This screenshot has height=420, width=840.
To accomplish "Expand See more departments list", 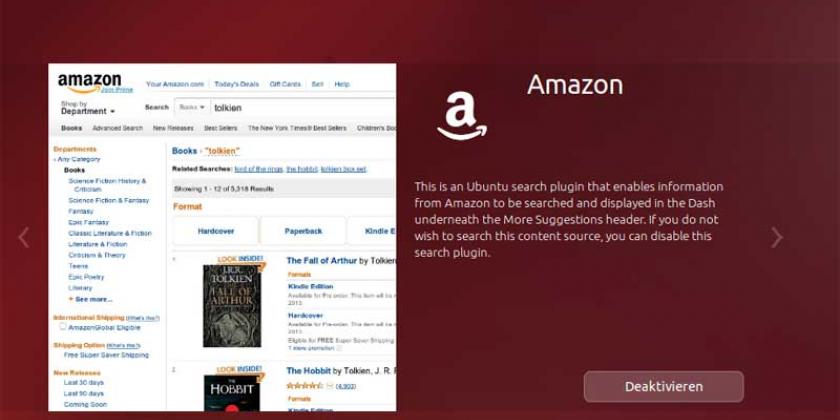I will (90, 299).
